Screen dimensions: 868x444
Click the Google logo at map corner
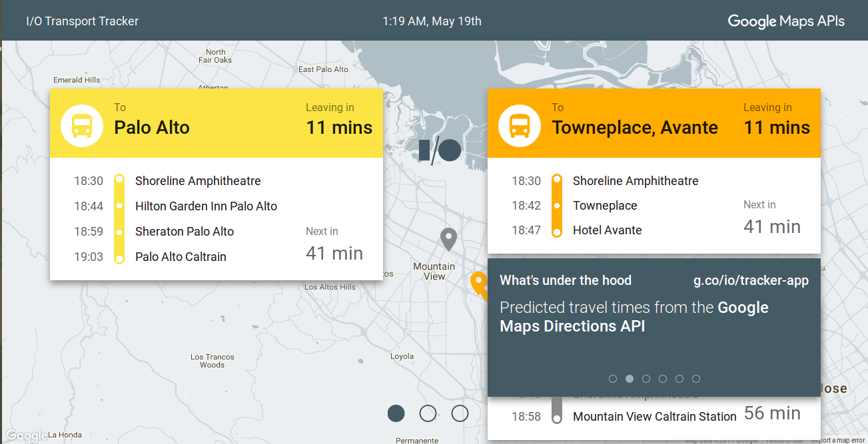click(27, 435)
